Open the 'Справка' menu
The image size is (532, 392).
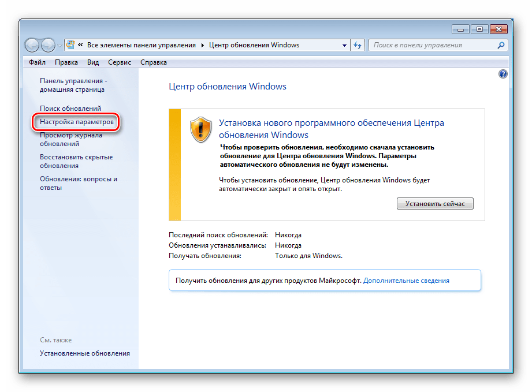(153, 62)
